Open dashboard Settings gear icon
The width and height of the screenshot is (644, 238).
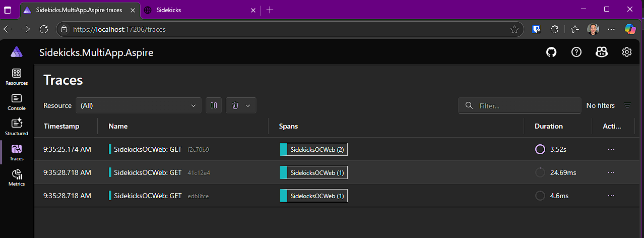click(627, 52)
